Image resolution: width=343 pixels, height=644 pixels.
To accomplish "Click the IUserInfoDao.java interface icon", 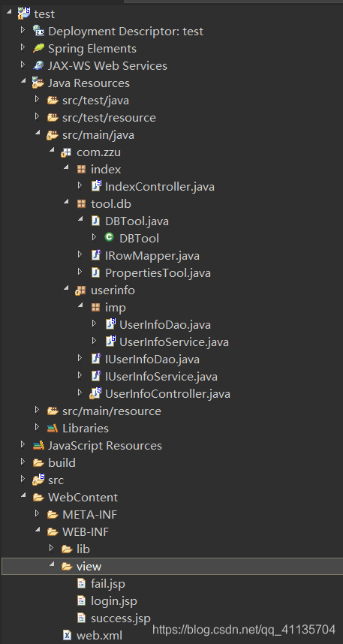I will coord(96,359).
